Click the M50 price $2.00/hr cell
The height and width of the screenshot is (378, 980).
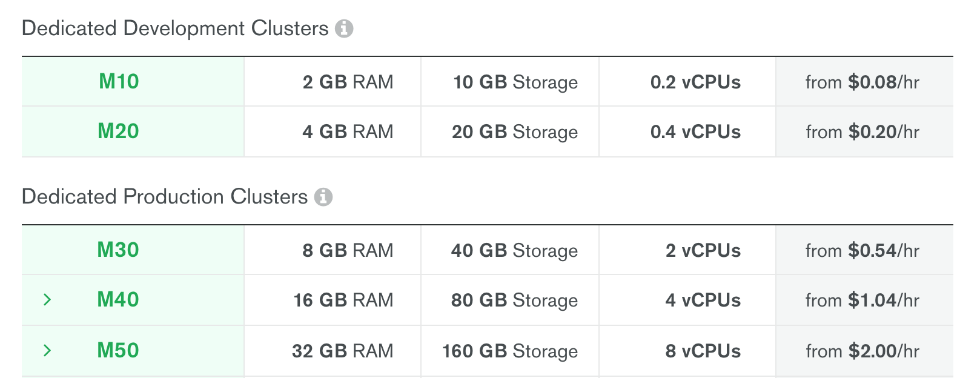[862, 351]
